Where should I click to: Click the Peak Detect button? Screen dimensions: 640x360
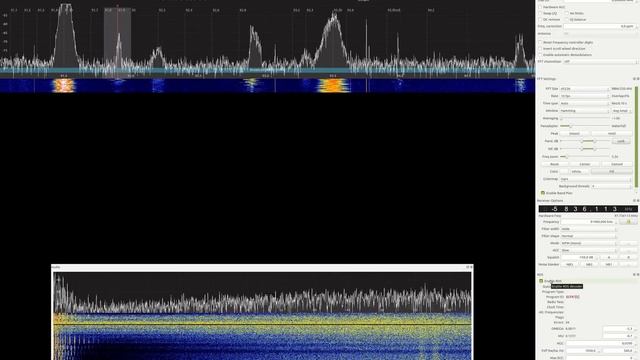click(x=575, y=133)
